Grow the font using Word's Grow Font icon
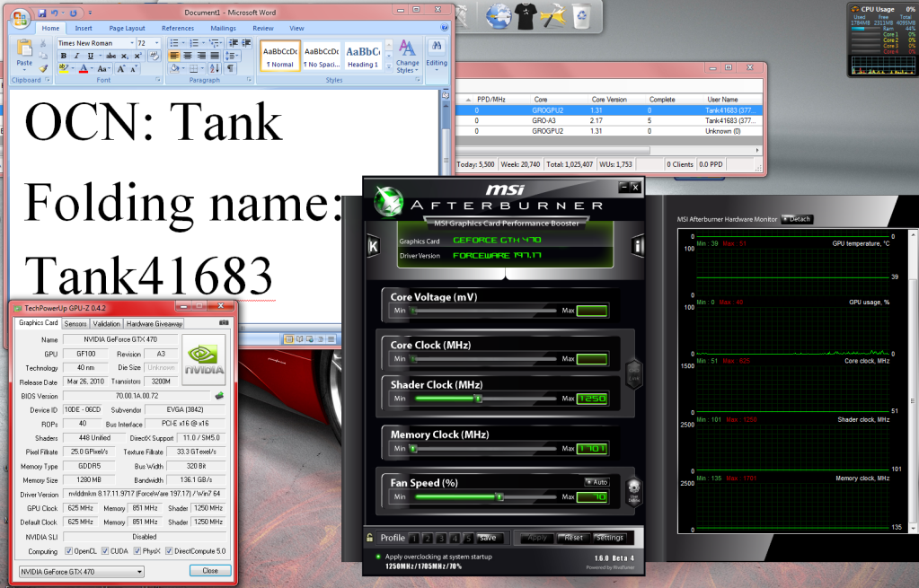Viewport: 919px width, 588px height. coord(120,69)
